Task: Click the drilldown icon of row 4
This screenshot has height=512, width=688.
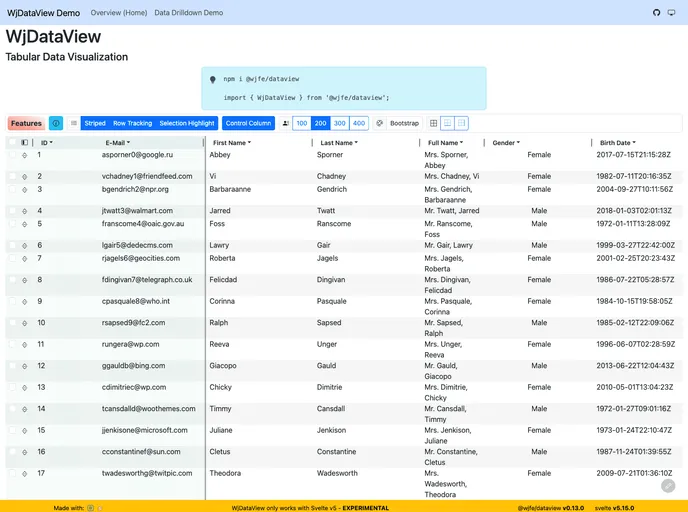Action: point(25,211)
